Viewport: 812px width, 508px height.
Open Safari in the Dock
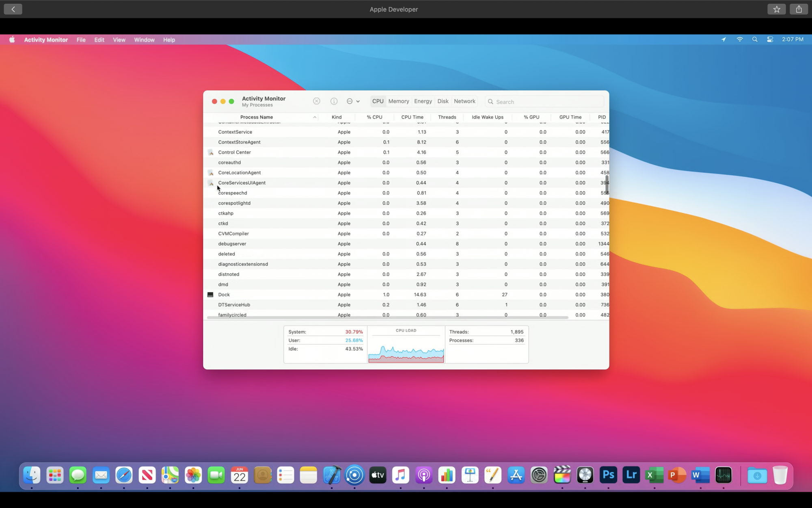[124, 475]
